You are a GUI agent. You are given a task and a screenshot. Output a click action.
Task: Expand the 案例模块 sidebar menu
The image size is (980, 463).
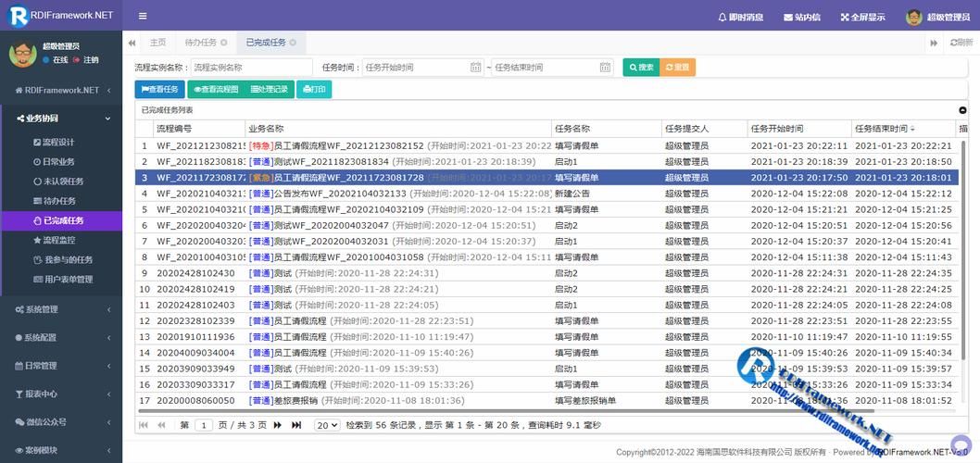tap(61, 451)
